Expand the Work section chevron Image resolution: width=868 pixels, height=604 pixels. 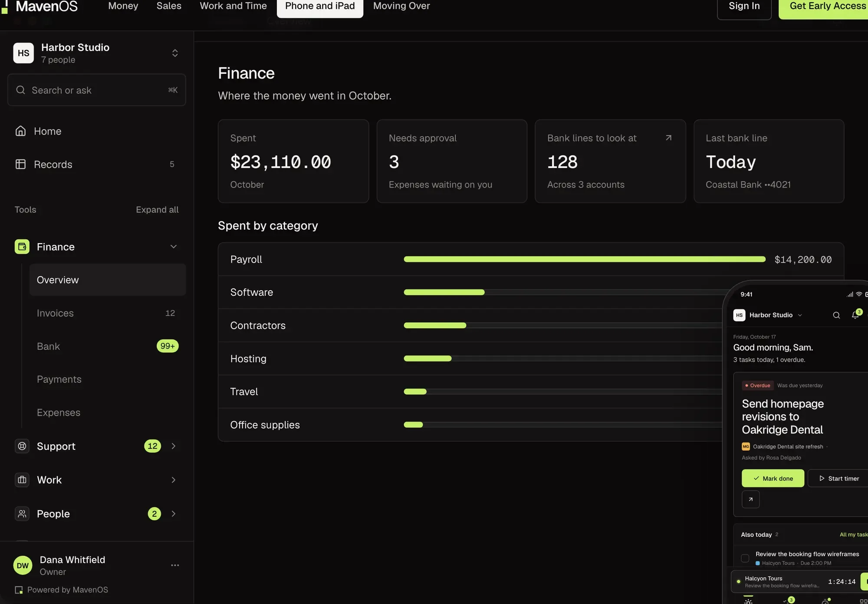coord(174,480)
